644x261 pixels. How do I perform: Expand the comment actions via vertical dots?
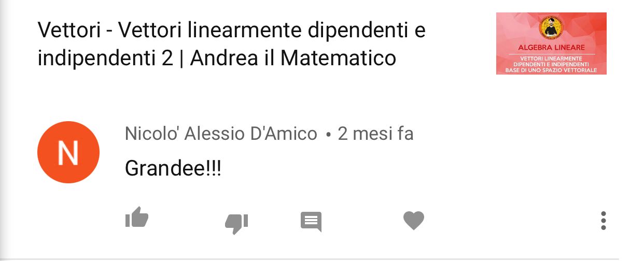pos(603,221)
